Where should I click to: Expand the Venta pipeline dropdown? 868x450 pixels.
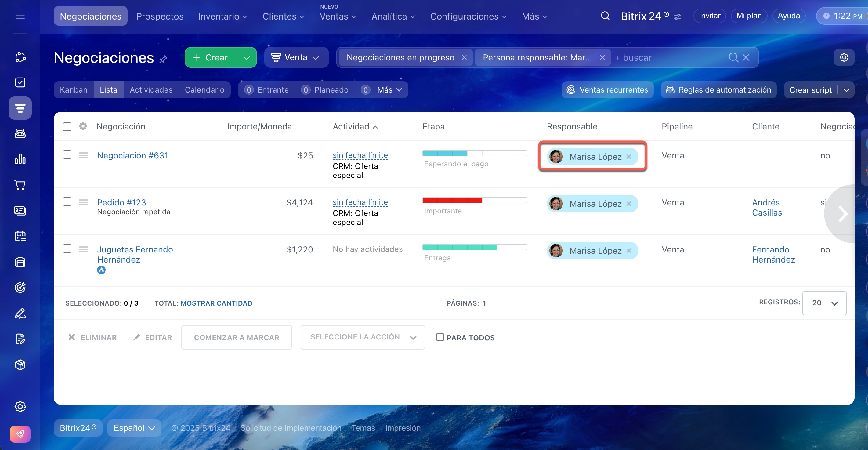click(296, 57)
